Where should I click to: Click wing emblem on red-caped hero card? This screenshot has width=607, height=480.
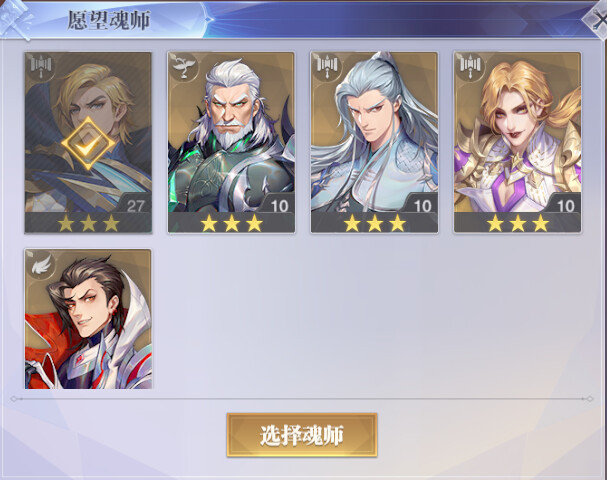tap(41, 264)
